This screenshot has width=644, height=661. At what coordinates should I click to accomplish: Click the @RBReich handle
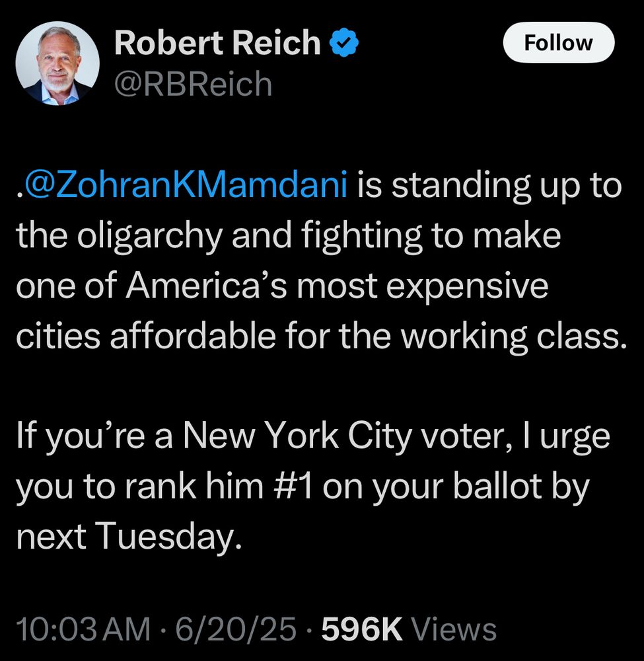192,83
